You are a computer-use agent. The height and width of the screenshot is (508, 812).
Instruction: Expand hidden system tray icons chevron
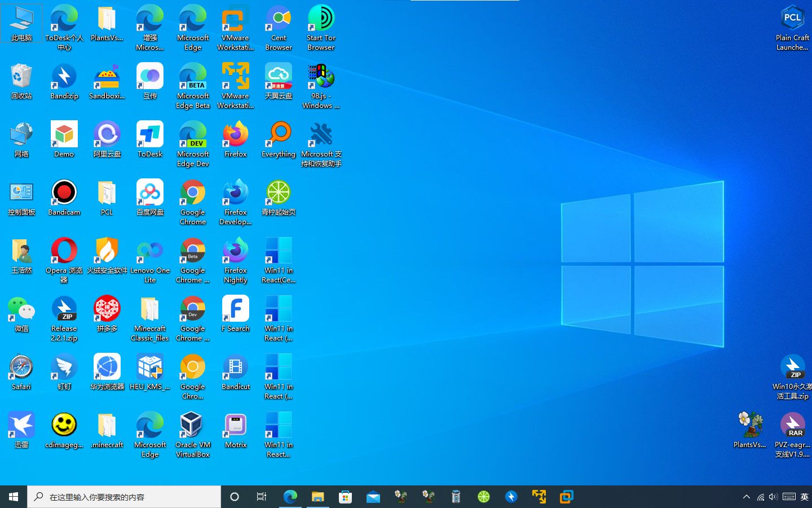pos(747,497)
